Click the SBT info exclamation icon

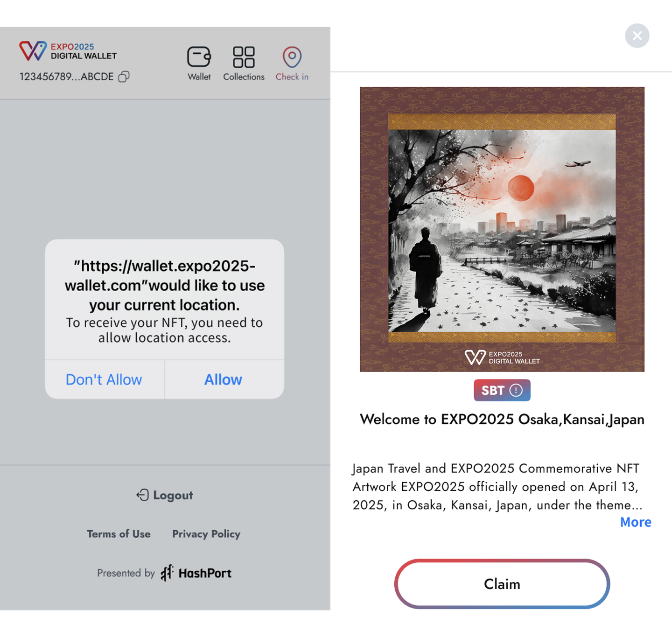click(x=516, y=390)
